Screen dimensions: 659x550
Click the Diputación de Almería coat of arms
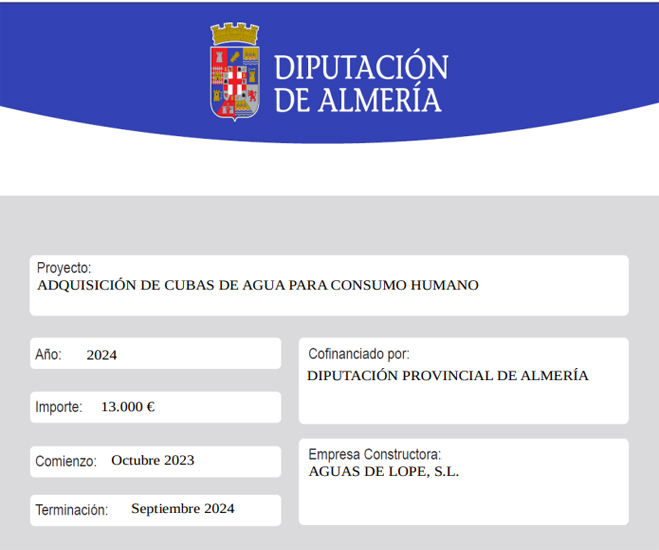pyautogui.click(x=235, y=72)
